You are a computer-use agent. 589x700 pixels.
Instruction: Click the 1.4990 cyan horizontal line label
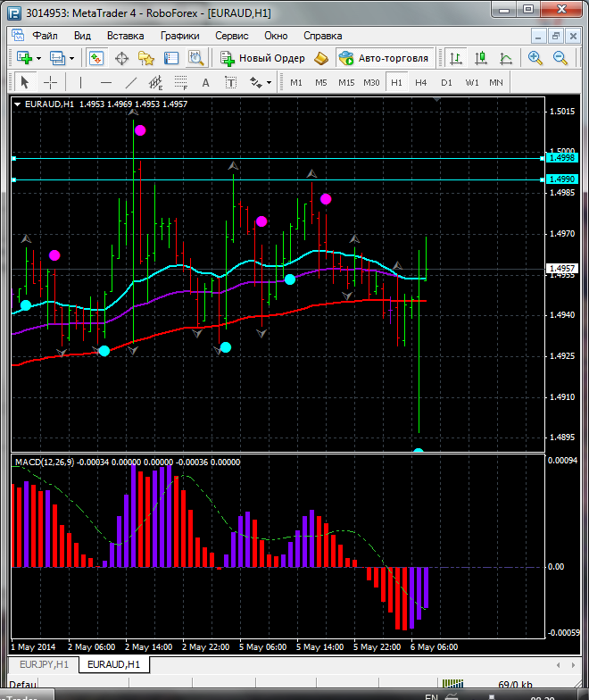pyautogui.click(x=562, y=179)
